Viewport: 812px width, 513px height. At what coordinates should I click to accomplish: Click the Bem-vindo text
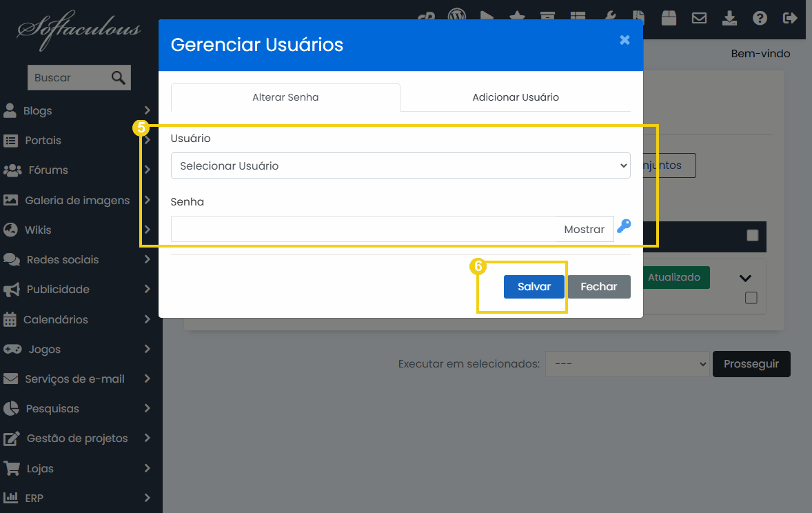(x=760, y=53)
